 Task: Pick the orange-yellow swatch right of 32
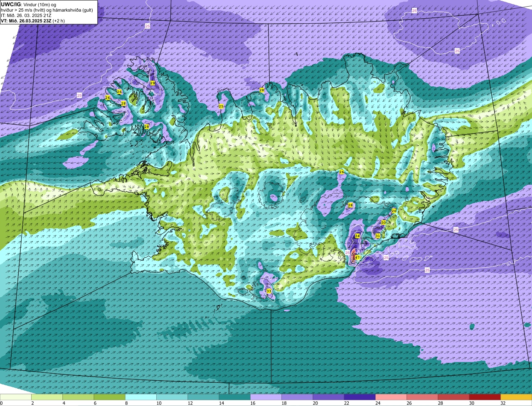click(516, 397)
